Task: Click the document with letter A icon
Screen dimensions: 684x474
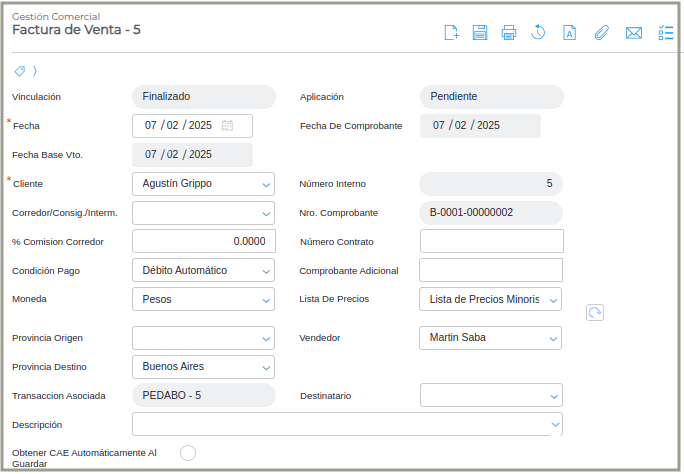Action: (x=569, y=33)
